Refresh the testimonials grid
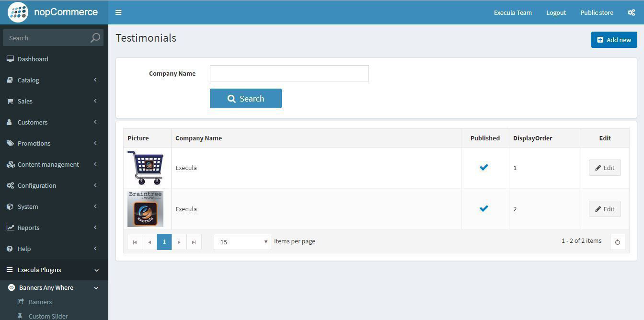The width and height of the screenshot is (644, 320). point(617,241)
